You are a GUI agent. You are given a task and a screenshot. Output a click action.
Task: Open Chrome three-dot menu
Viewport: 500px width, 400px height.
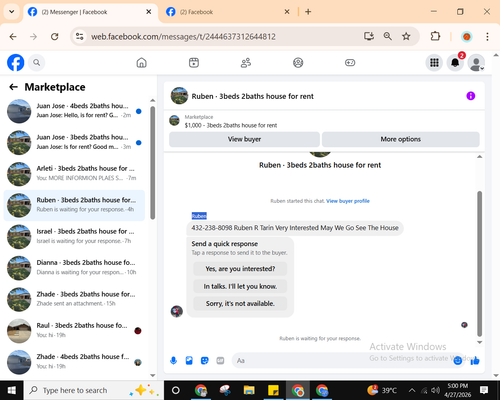point(487,36)
